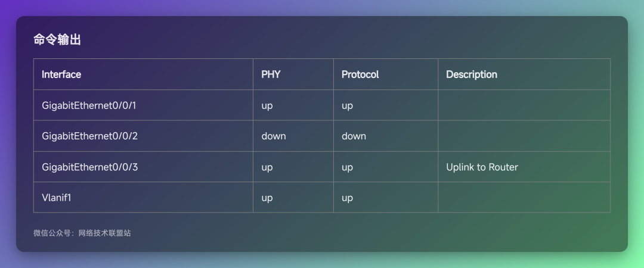Click PHY up status for GigabitEthernet0/0/3

point(267,167)
